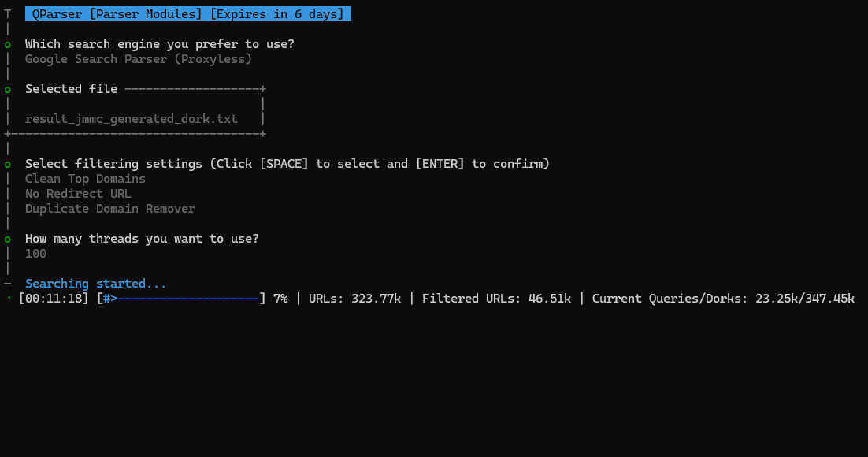The width and height of the screenshot is (868, 457).
Task: Click the "Searching started..." status text
Action: click(x=96, y=284)
